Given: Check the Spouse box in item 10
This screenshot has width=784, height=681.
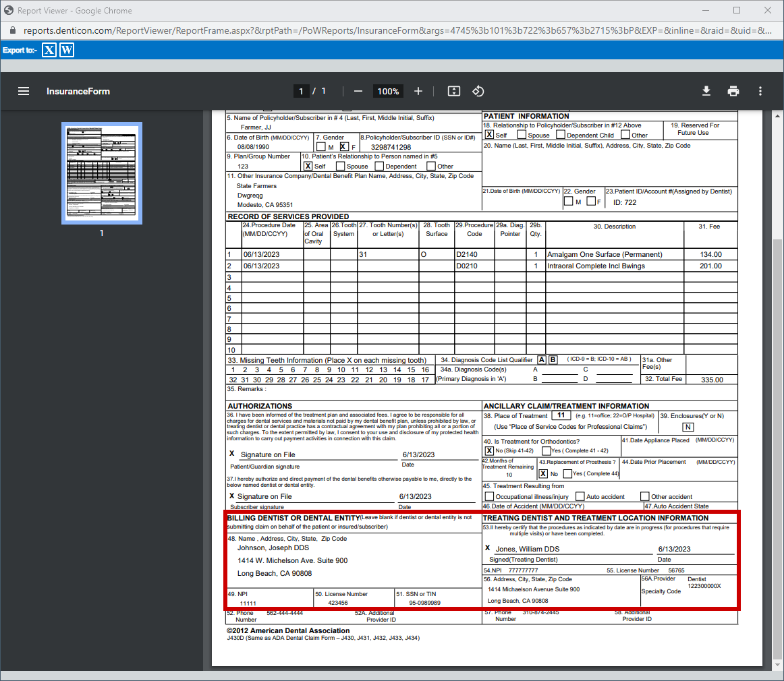Looking at the screenshot, I should [x=341, y=166].
